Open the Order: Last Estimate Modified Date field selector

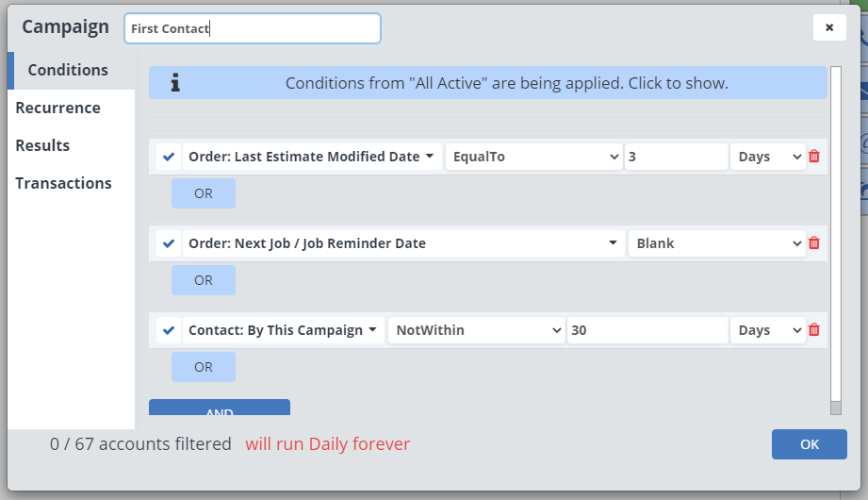pos(311,157)
